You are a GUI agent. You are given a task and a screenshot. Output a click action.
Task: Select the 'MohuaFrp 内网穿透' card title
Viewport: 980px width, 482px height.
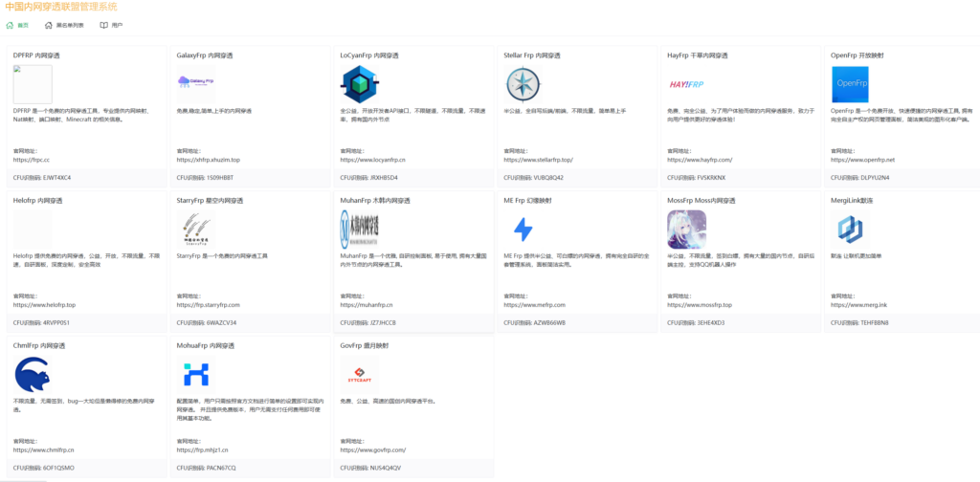[x=205, y=345]
